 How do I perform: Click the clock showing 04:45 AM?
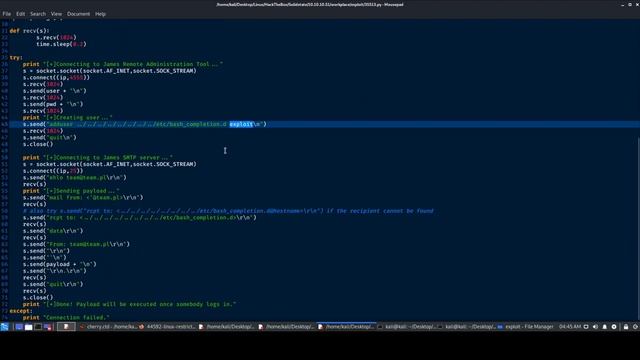(x=570, y=327)
